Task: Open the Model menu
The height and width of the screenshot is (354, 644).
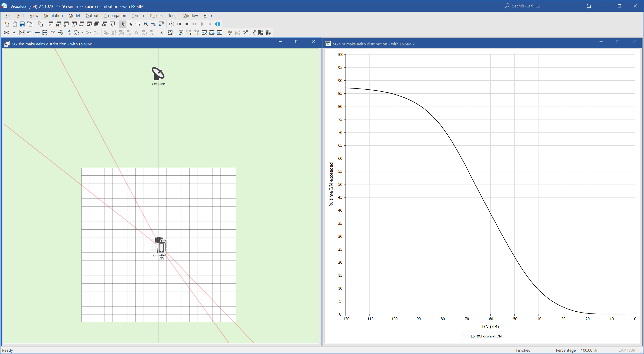Action: (x=74, y=16)
